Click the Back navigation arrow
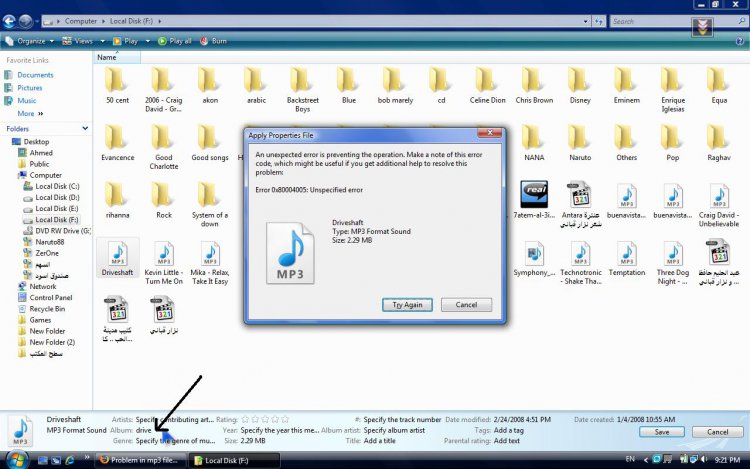The width and height of the screenshot is (750, 469). pos(9,21)
